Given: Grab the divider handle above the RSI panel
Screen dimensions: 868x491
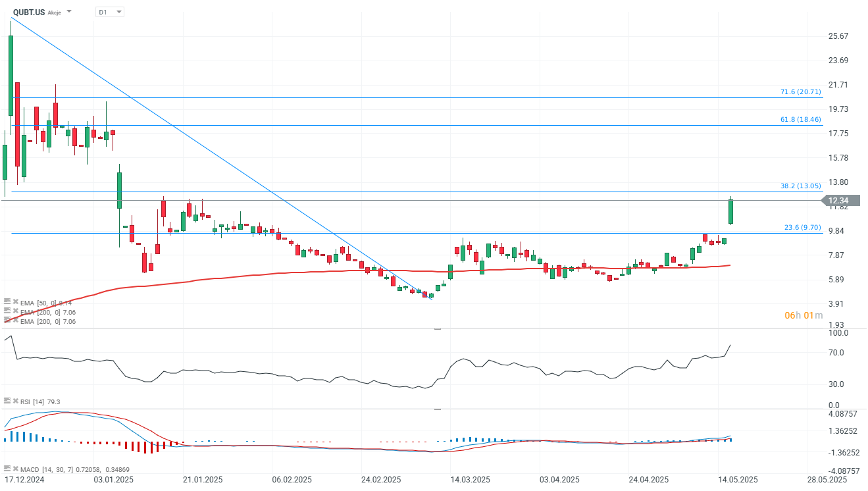Looking at the screenshot, I should pos(438,328).
